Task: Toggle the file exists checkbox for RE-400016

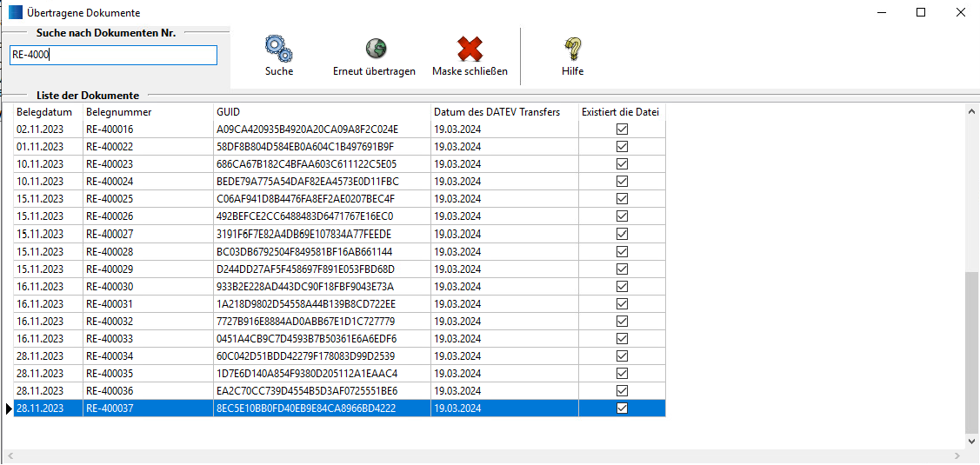Action: [x=622, y=130]
